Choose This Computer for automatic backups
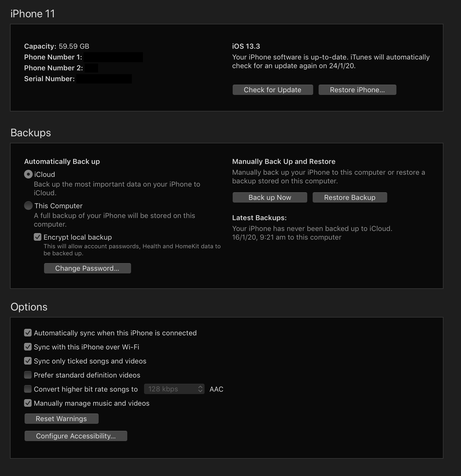 [x=28, y=206]
